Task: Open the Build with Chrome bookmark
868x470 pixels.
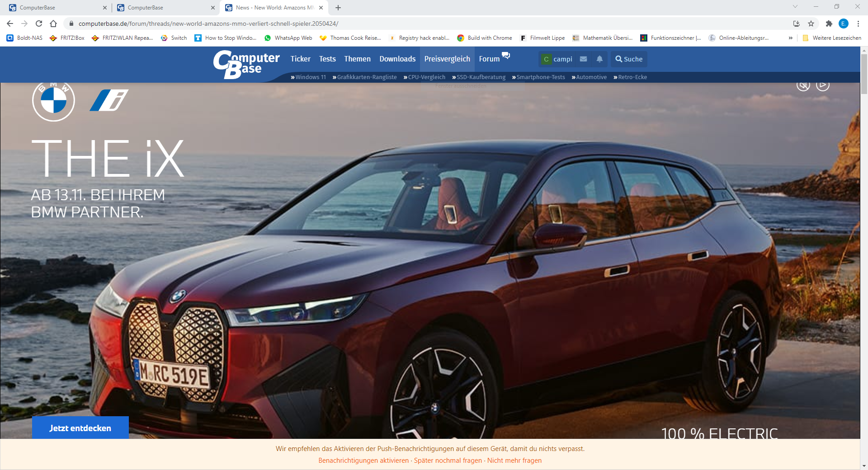Action: pos(485,38)
